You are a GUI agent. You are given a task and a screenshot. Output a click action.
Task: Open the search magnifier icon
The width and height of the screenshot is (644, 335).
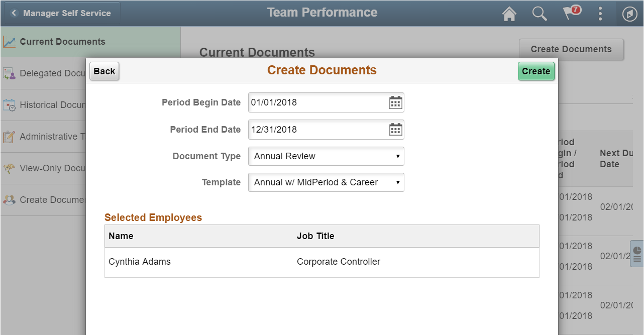(540, 14)
